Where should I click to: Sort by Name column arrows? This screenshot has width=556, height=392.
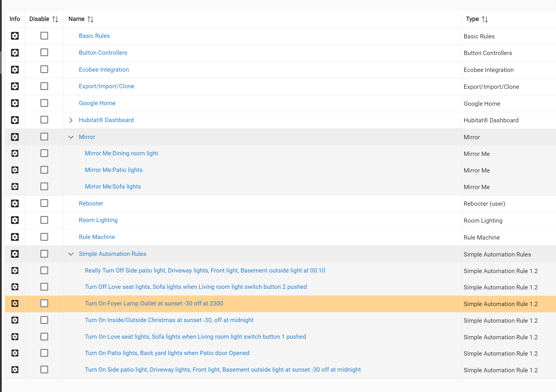click(91, 19)
